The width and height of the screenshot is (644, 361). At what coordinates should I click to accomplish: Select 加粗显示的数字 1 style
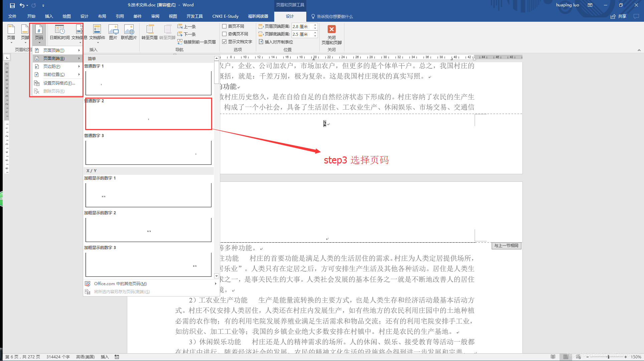[x=148, y=195]
